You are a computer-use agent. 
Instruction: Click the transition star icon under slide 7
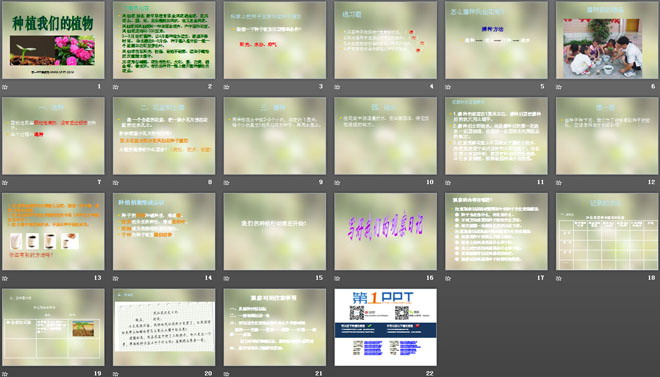pyautogui.click(x=5, y=183)
